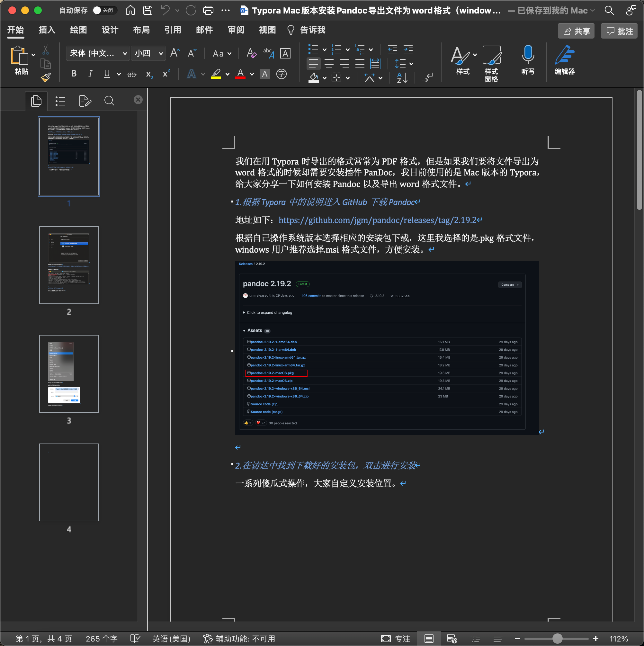Expand Paste options arrow
This screenshot has height=646, width=644.
pyautogui.click(x=33, y=55)
